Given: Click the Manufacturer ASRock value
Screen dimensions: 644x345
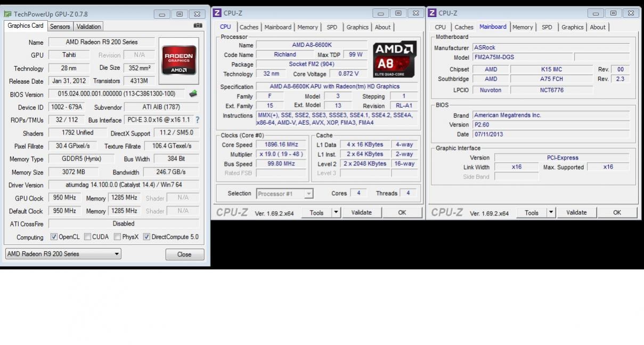Looking at the screenshot, I should (551, 47).
